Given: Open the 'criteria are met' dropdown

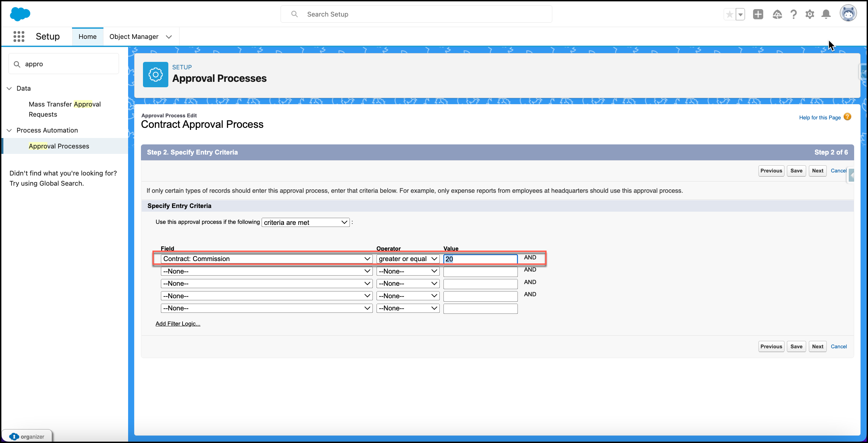Looking at the screenshot, I should point(306,222).
